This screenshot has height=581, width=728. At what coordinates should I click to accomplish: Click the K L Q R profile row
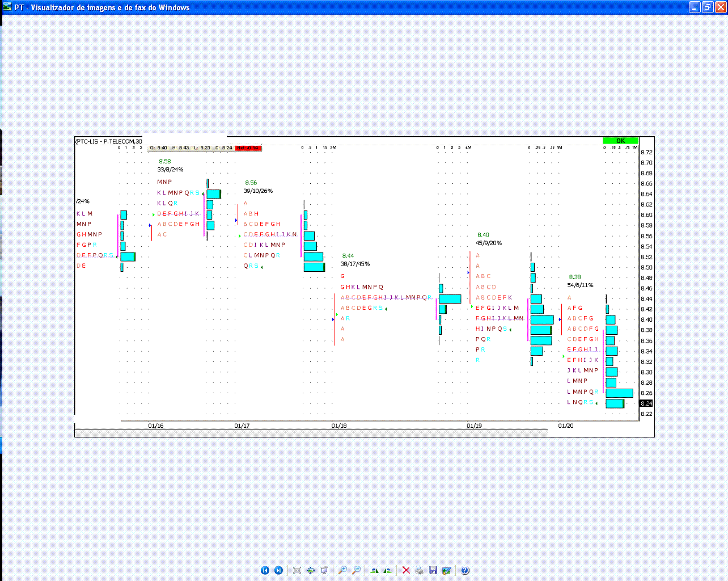point(167,203)
